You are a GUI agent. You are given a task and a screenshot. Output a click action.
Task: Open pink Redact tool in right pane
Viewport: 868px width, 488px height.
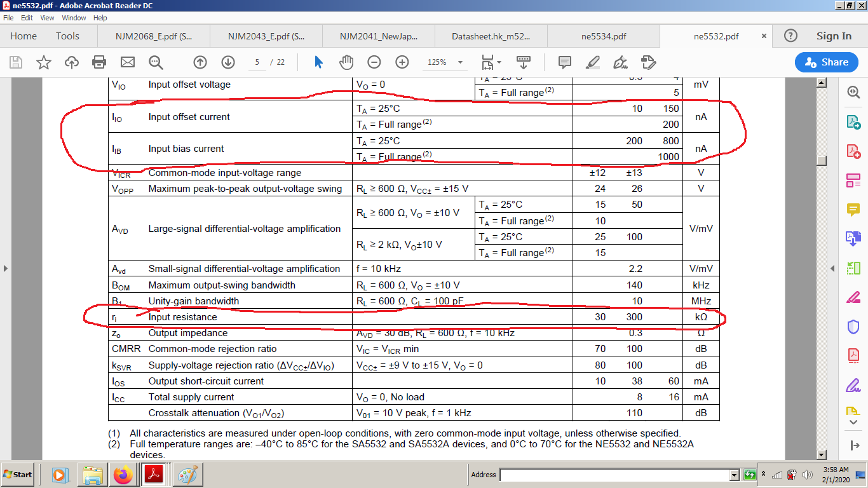(853, 297)
